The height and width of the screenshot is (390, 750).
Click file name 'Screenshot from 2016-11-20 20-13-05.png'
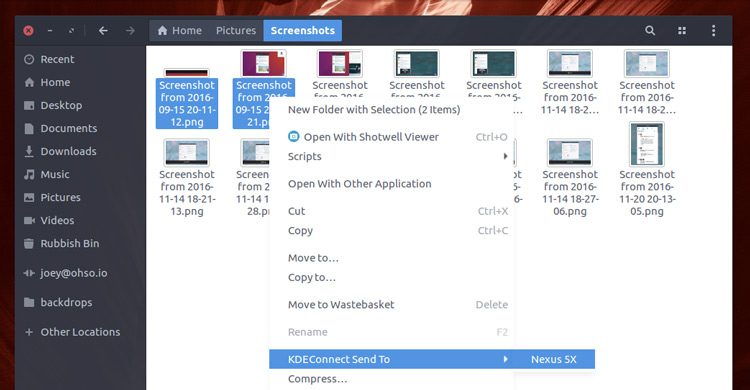[x=647, y=193]
